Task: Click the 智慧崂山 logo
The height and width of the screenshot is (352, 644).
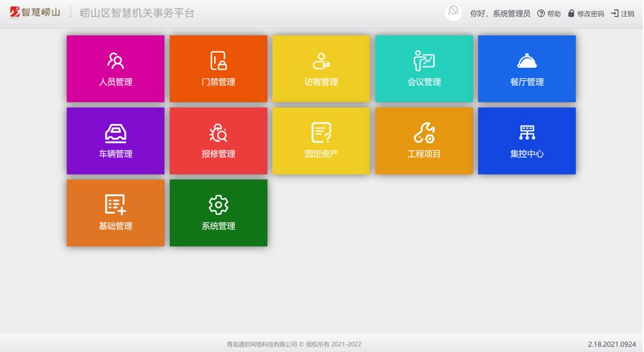Action: pyautogui.click(x=35, y=12)
